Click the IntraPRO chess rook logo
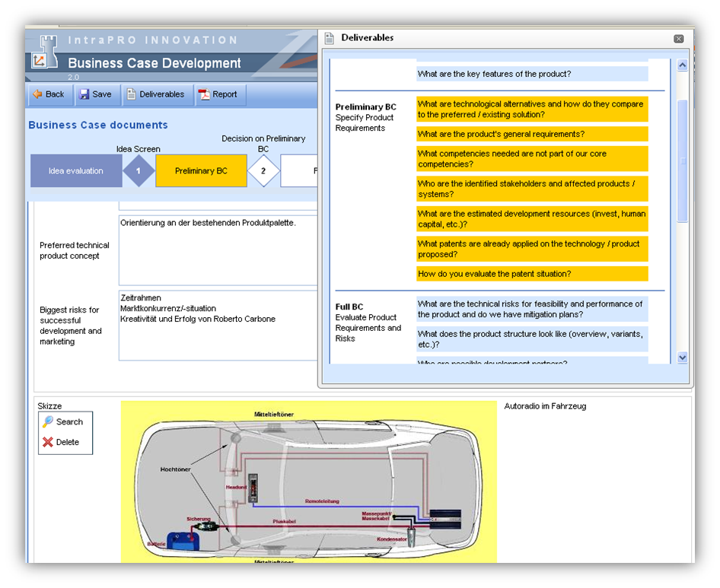This screenshot has height=588, width=720. coord(45,52)
